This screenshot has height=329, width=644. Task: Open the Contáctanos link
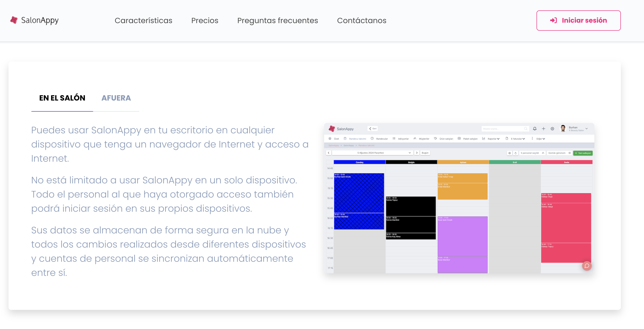(x=361, y=21)
